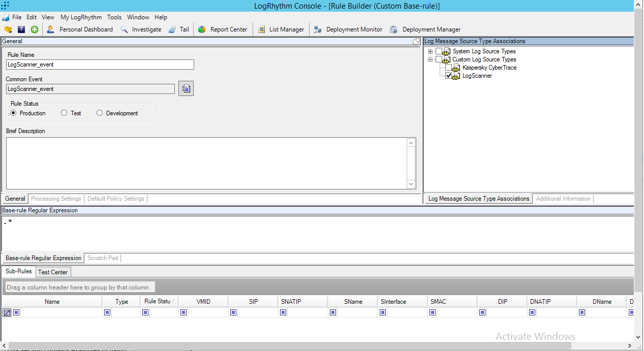Select the Test rule status
Screen dimensions: 644x351
tap(64, 113)
